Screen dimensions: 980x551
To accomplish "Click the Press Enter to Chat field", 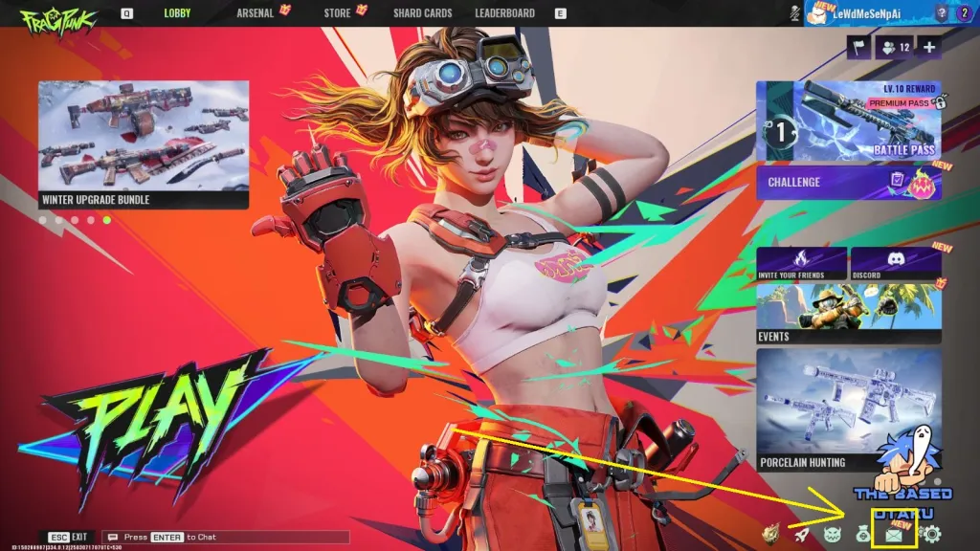I will point(226,538).
